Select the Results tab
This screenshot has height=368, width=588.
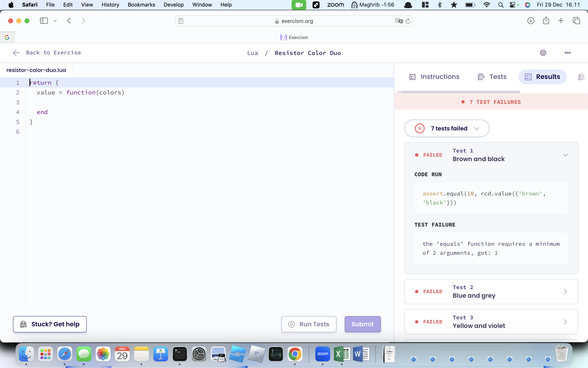[x=542, y=77]
